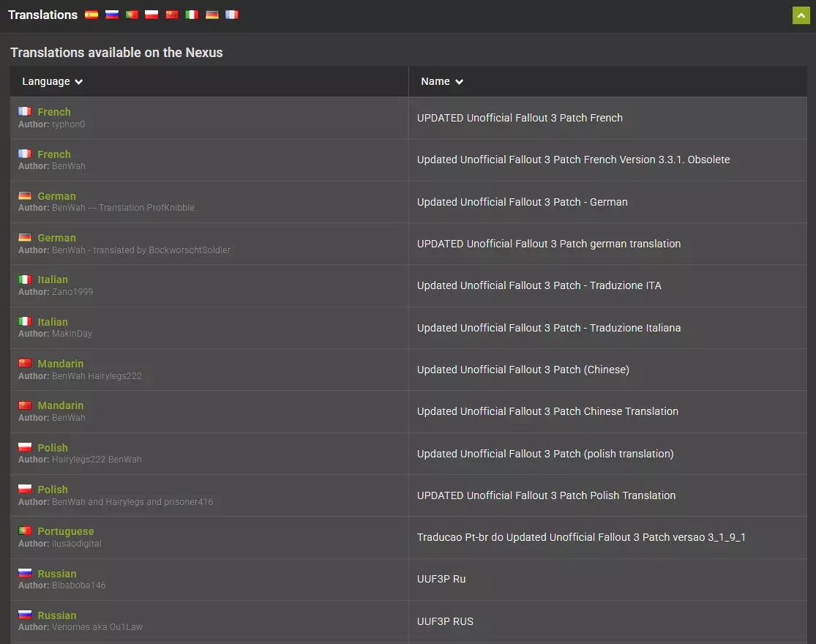Sort by Name column header
This screenshot has width=816, height=644.
click(x=442, y=82)
